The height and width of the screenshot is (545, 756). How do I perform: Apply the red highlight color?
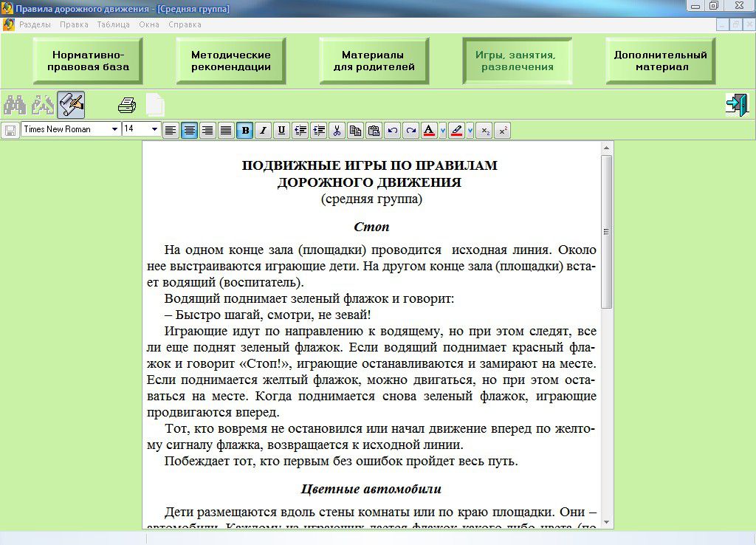click(x=456, y=130)
